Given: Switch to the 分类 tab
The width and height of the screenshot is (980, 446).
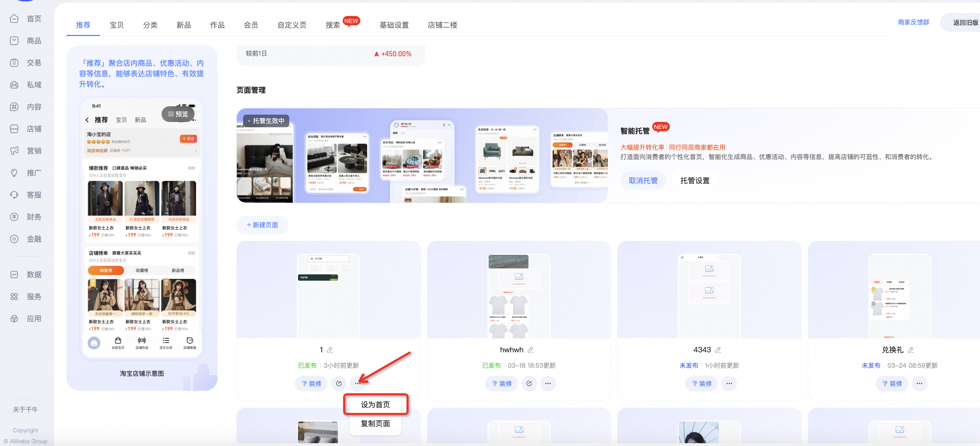Looking at the screenshot, I should (x=150, y=25).
